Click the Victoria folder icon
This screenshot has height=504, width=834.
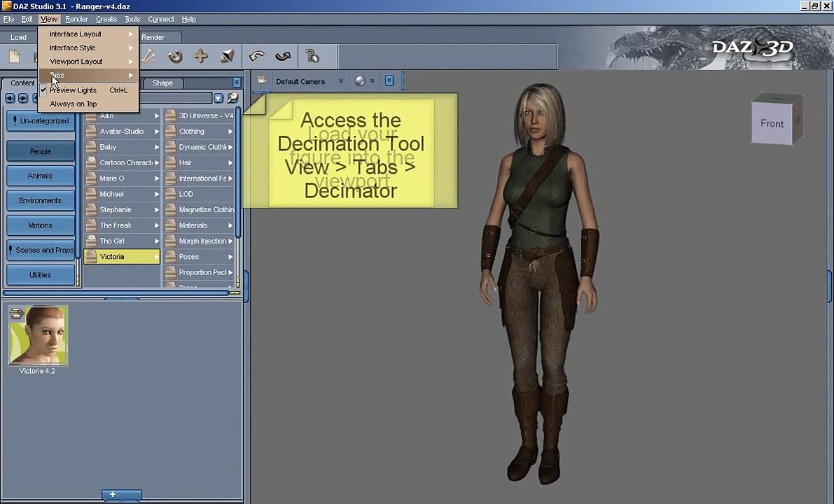click(x=91, y=256)
